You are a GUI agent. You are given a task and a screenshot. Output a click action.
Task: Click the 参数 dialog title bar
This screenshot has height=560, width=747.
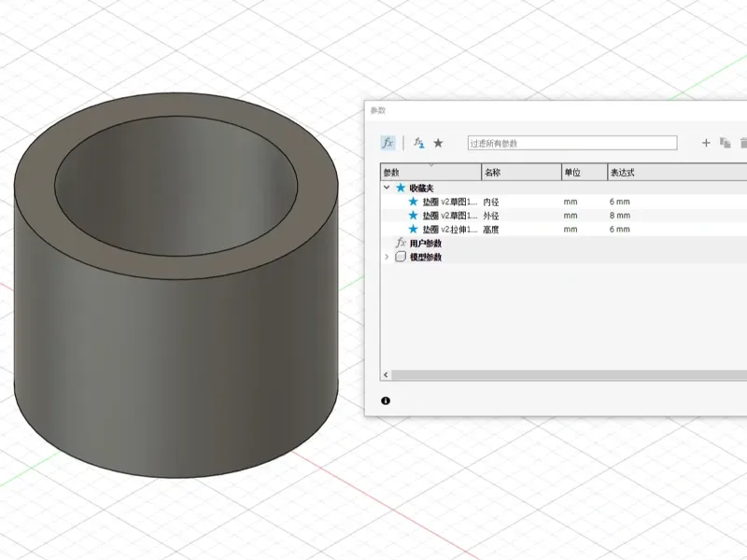(x=556, y=110)
